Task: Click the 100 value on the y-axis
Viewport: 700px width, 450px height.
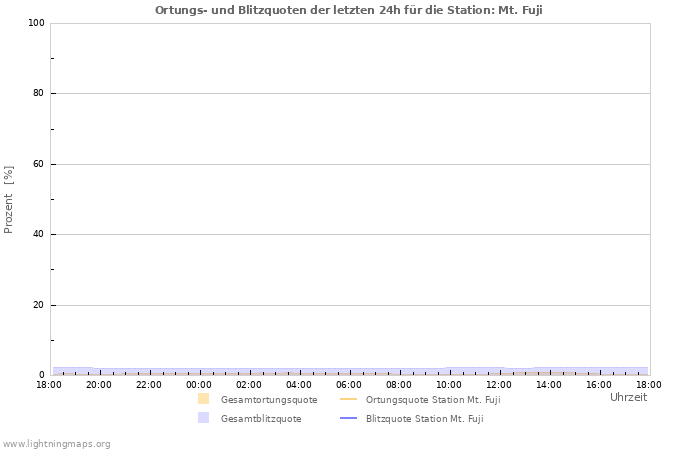Action: 36,23
